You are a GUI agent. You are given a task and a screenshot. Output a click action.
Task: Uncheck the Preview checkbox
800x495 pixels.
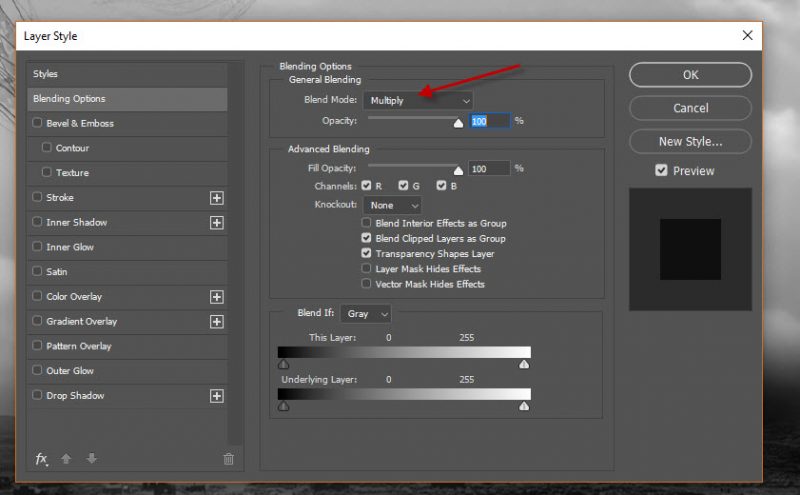point(661,171)
